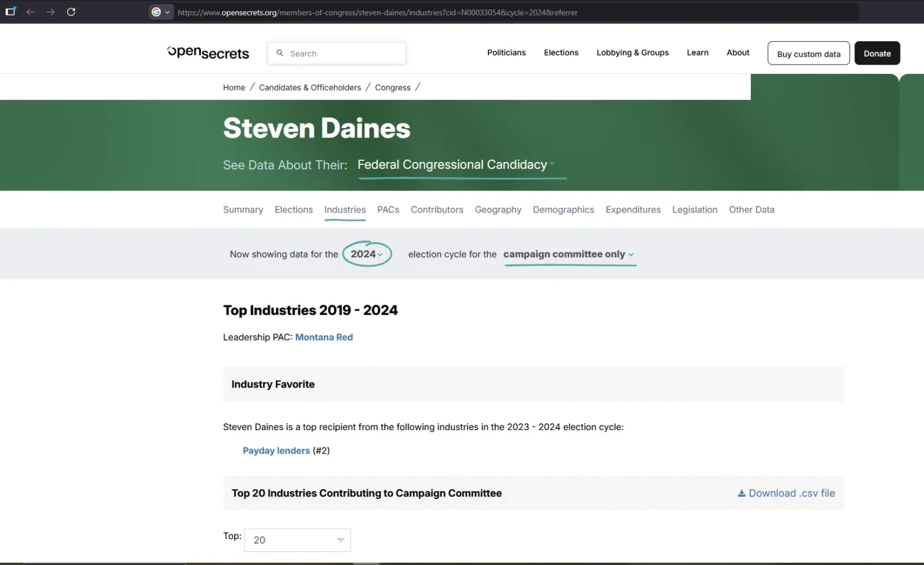Switch to the Other Data tab
The width and height of the screenshot is (924, 565).
pos(752,210)
